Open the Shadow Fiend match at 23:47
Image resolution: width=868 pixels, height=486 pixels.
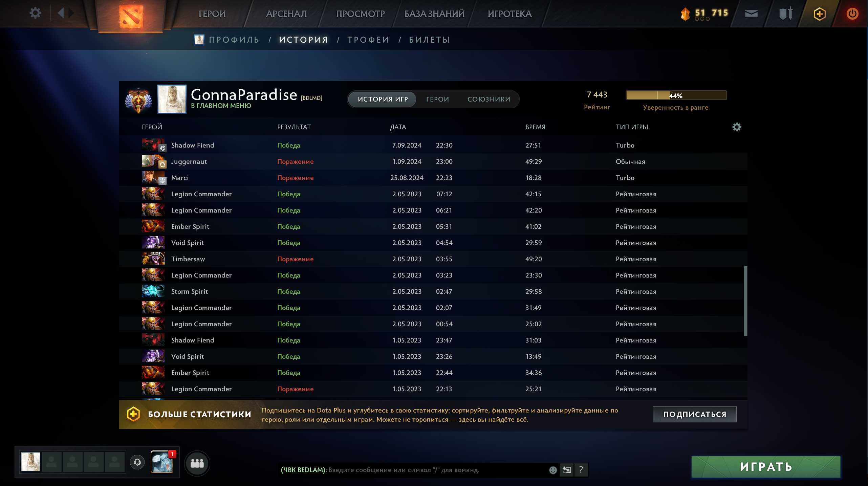tap(433, 340)
